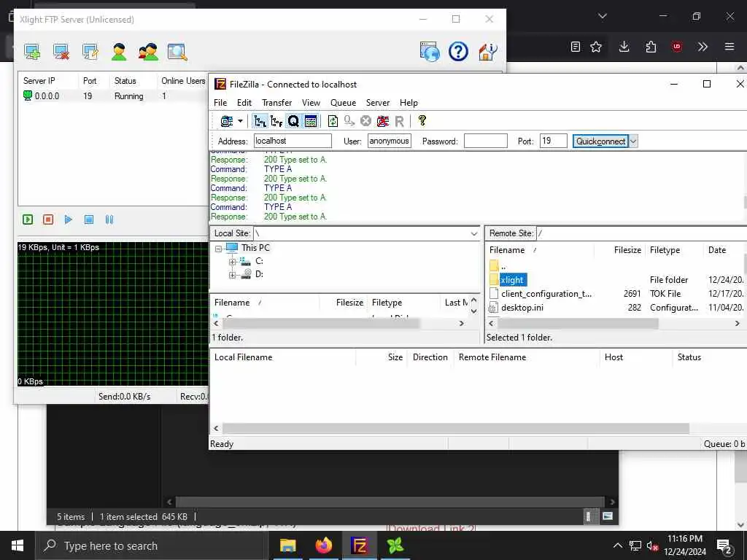Toggle remote directory tree view in FileZilla
Viewport: 747px width, 560px height.
[276, 121]
